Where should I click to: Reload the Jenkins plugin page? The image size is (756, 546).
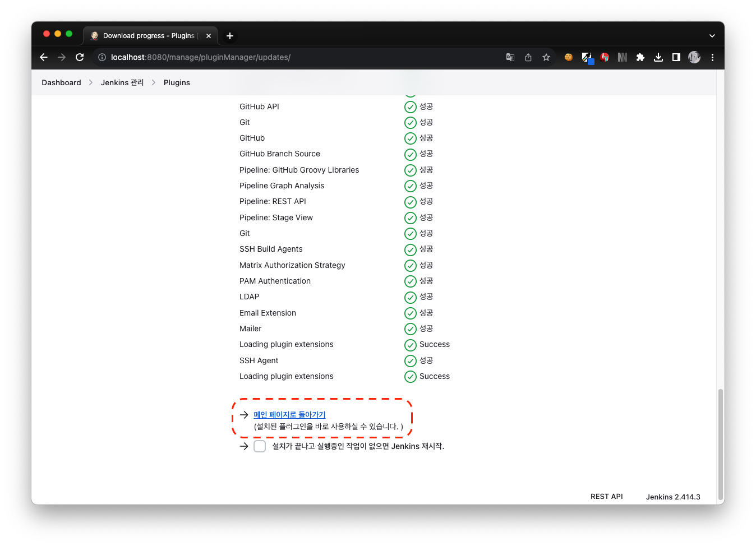click(x=80, y=57)
